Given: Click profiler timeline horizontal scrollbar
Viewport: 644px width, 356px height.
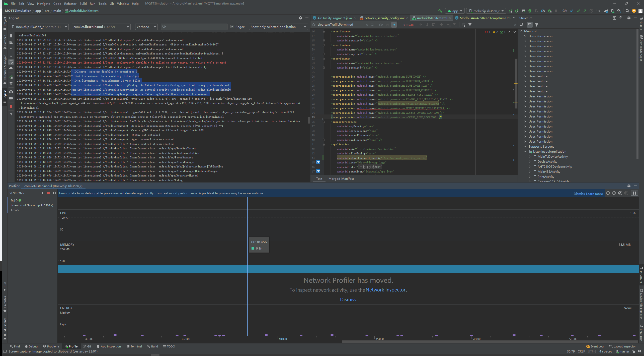Looking at the screenshot, I should click(490, 341).
